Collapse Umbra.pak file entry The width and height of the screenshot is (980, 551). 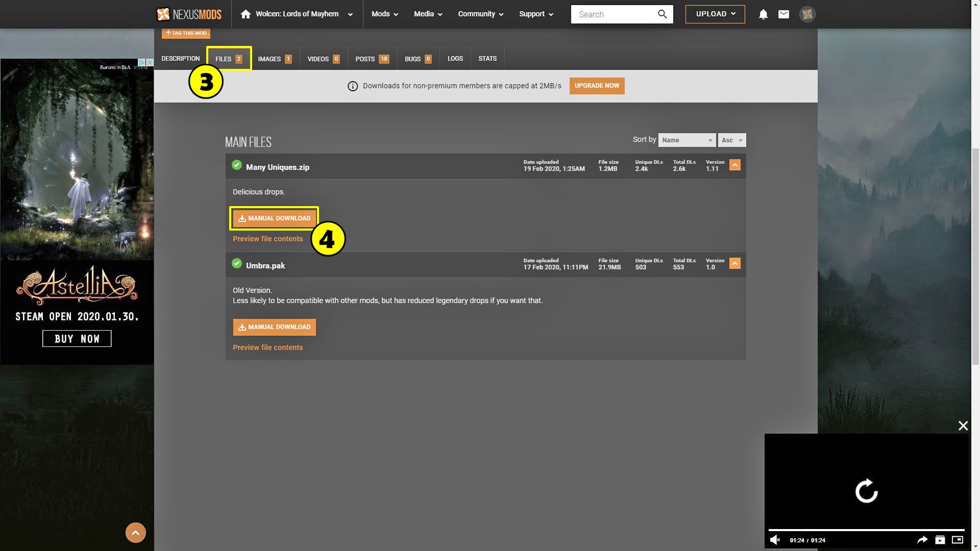click(x=735, y=263)
